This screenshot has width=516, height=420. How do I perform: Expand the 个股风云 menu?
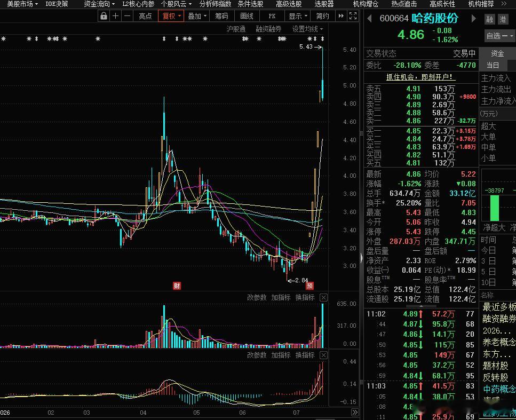(177, 4)
